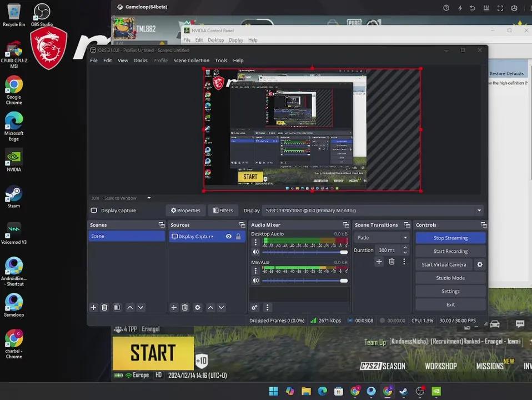The width and height of the screenshot is (532, 400).
Task: Open Windows Start button on taskbar
Action: coord(273,391)
